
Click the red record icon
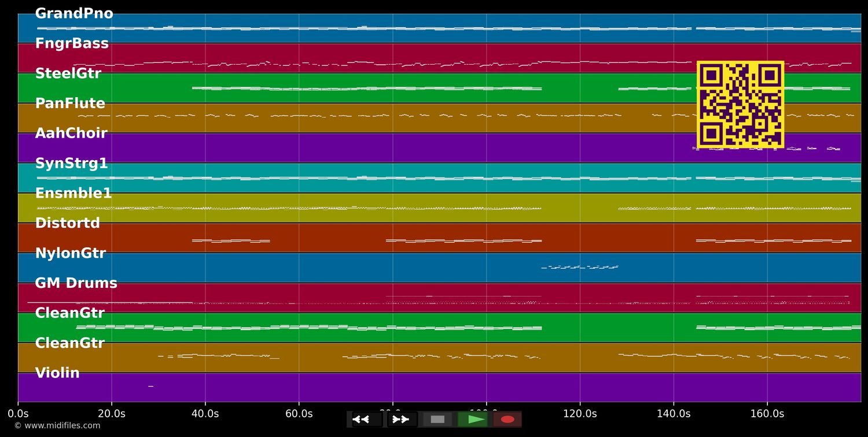[x=507, y=419]
